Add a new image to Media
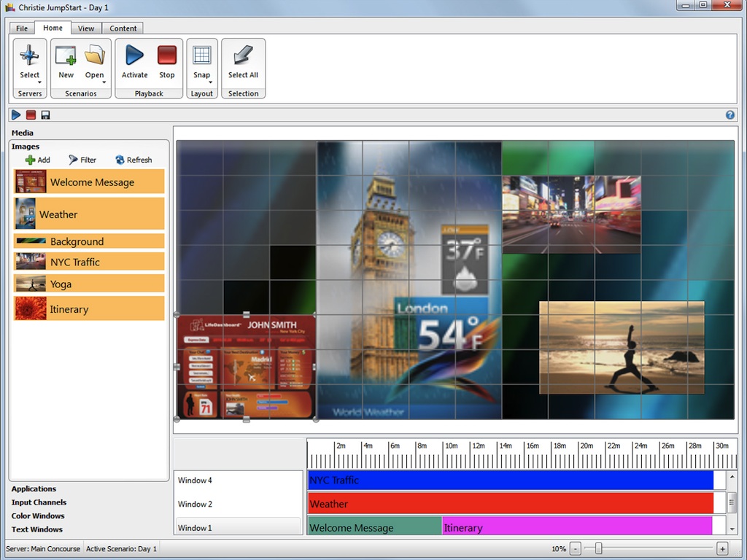This screenshot has height=560, width=747. [38, 160]
